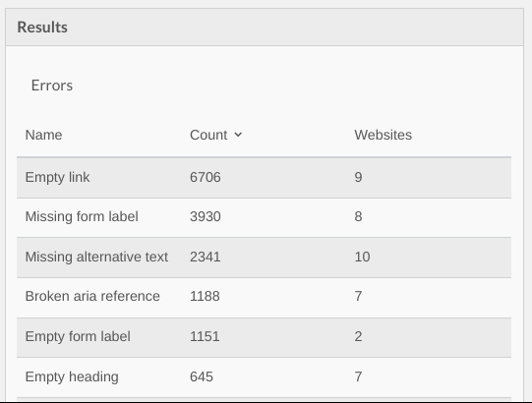
Task: Select the Broken aria reference row
Action: 264,297
